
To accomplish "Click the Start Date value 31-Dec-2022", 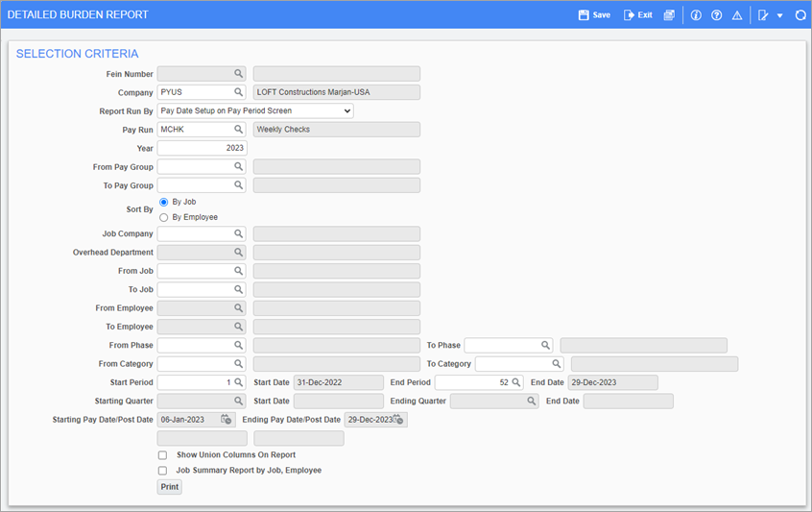I will pos(339,382).
